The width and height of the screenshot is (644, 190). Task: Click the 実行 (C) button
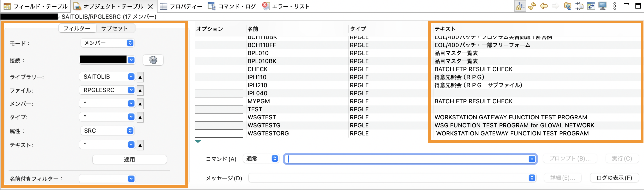622,158
